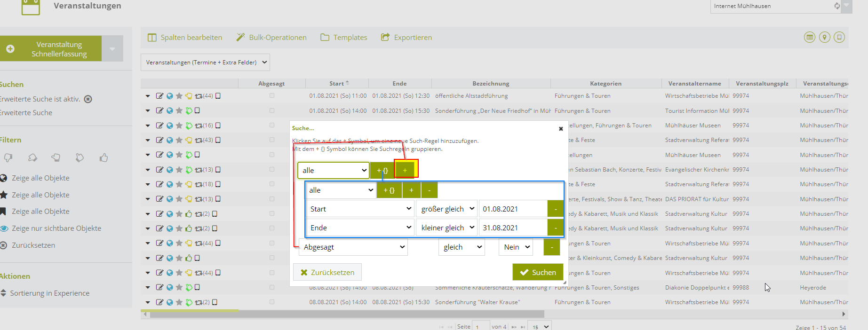868x330 pixels.
Task: Toggle Abgesagt checkbox for 'Der Neue Friedhof' row
Action: coord(272,110)
